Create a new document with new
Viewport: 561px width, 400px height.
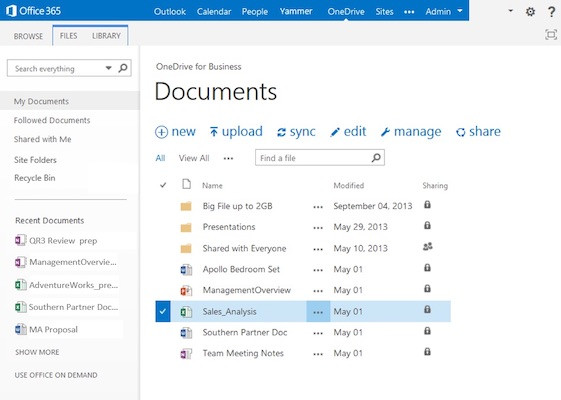pyautogui.click(x=175, y=131)
